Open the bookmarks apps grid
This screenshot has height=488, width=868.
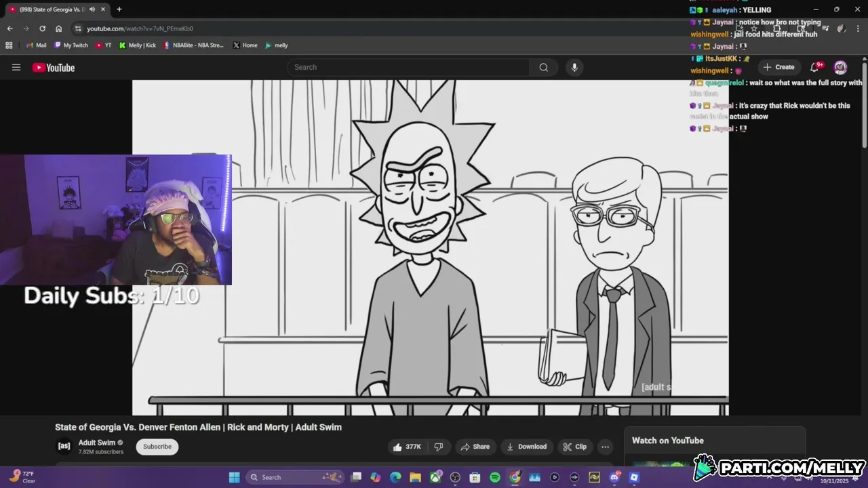pos(9,45)
